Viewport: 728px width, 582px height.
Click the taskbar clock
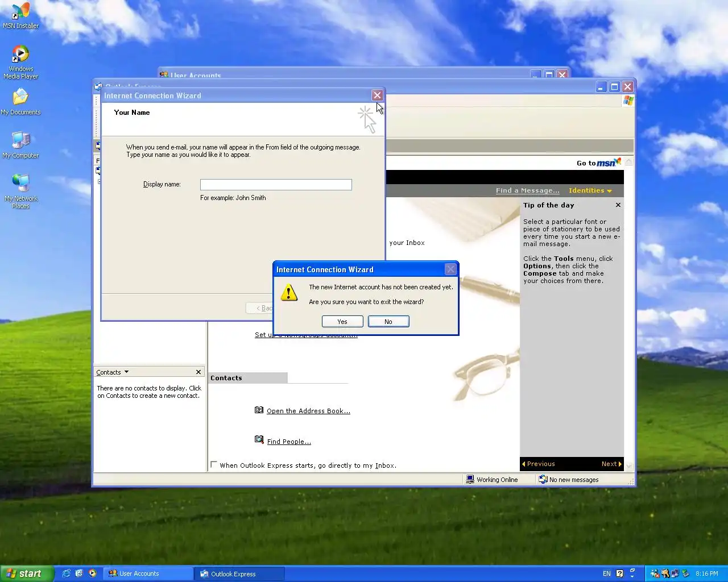(x=706, y=573)
